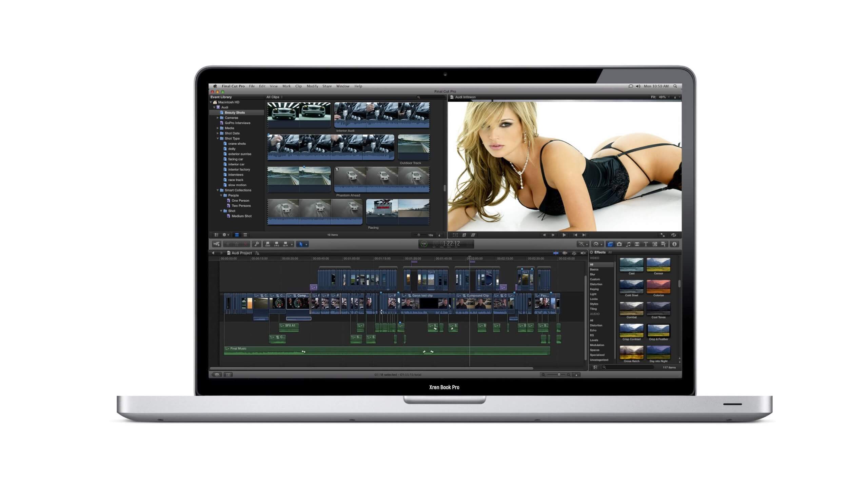Collapse the Smart Collections folder
Viewport: 868px width, 488px height.
point(218,190)
